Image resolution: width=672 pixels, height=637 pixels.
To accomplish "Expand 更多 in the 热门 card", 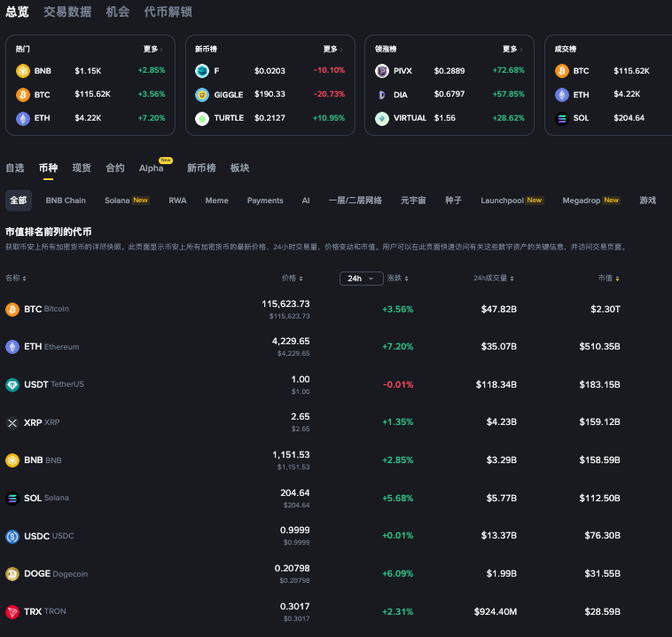I will point(152,49).
